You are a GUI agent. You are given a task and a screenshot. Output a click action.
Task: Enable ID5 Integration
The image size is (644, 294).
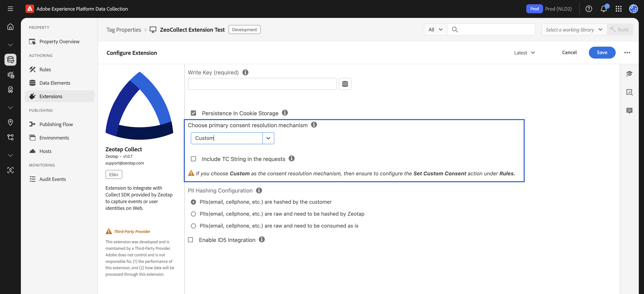pyautogui.click(x=190, y=240)
